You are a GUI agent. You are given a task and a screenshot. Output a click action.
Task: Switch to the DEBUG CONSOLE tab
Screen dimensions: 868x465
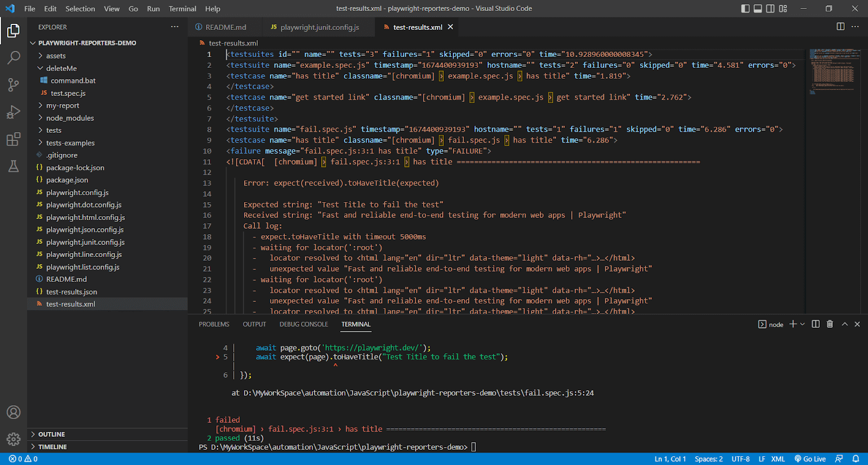click(x=304, y=324)
